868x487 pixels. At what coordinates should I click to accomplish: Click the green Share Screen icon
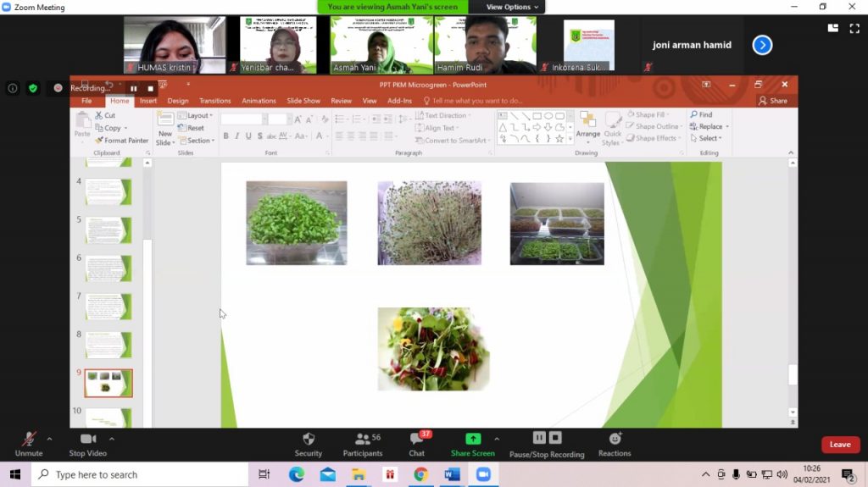pos(473,439)
